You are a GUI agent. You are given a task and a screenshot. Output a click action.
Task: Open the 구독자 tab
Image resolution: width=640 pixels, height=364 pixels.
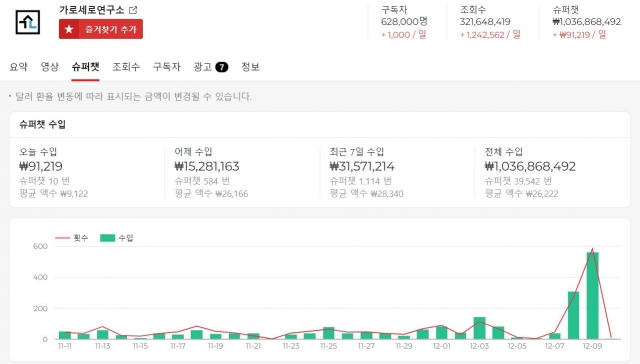[x=167, y=67]
